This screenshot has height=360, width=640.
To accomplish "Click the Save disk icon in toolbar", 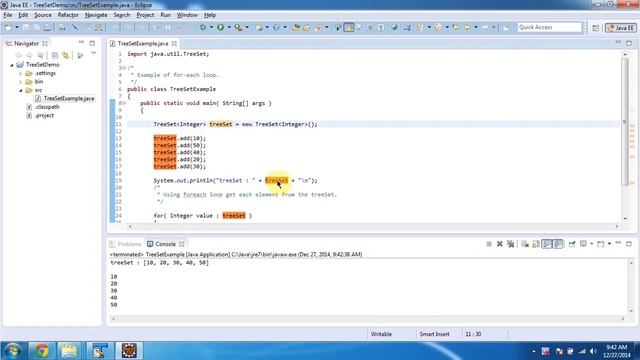I will tap(26, 27).
